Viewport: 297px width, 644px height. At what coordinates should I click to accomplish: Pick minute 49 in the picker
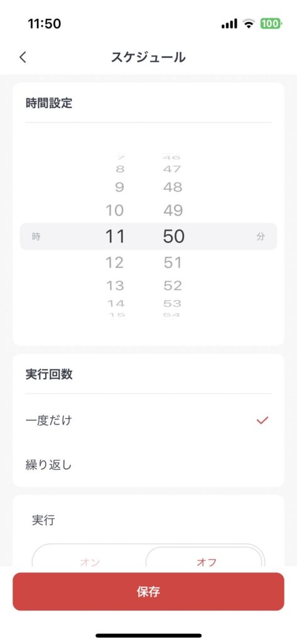(x=173, y=210)
